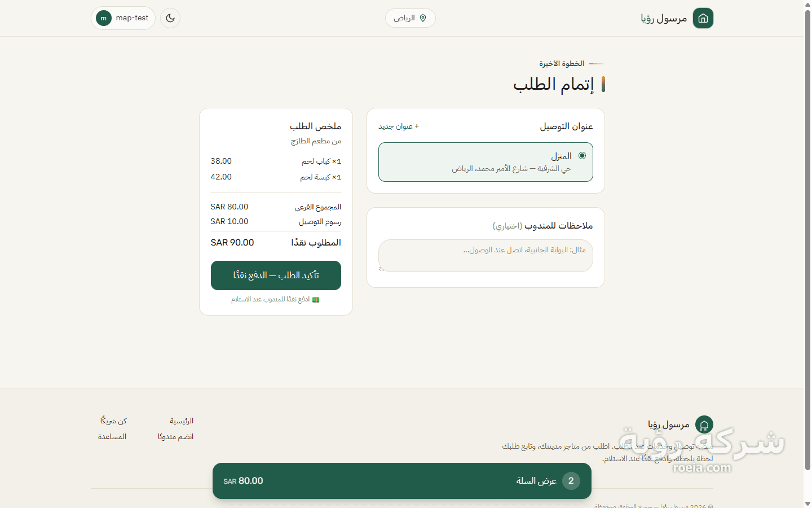Confirm order with تأكيد الطلب — الدفع نقدًا
The image size is (812, 508).
(276, 275)
